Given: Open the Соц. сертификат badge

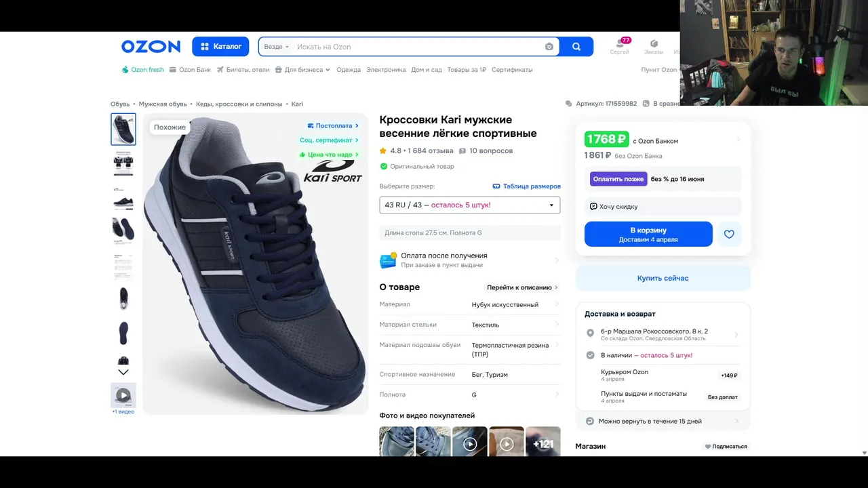Looking at the screenshot, I should [x=329, y=140].
